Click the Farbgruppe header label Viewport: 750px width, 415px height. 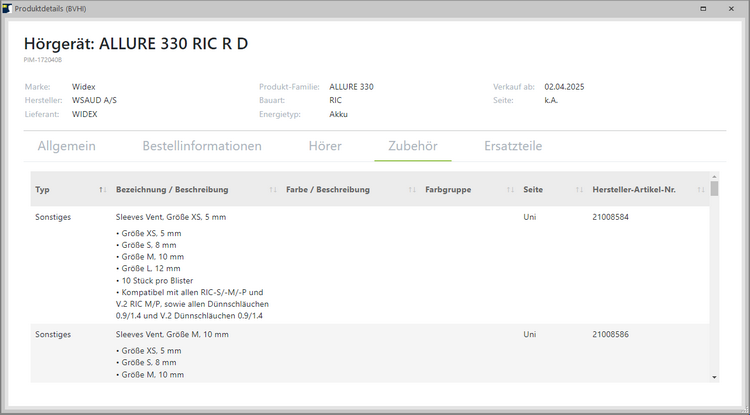[x=448, y=190]
